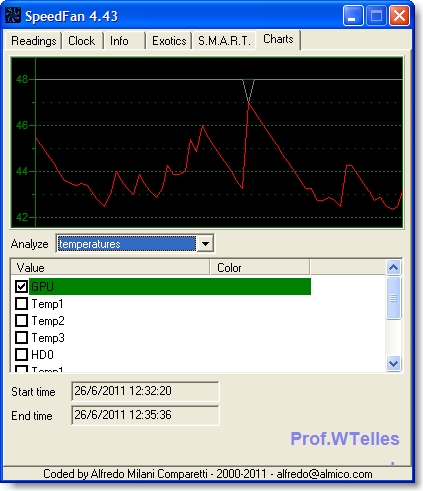Click the Color column header

tap(260, 268)
